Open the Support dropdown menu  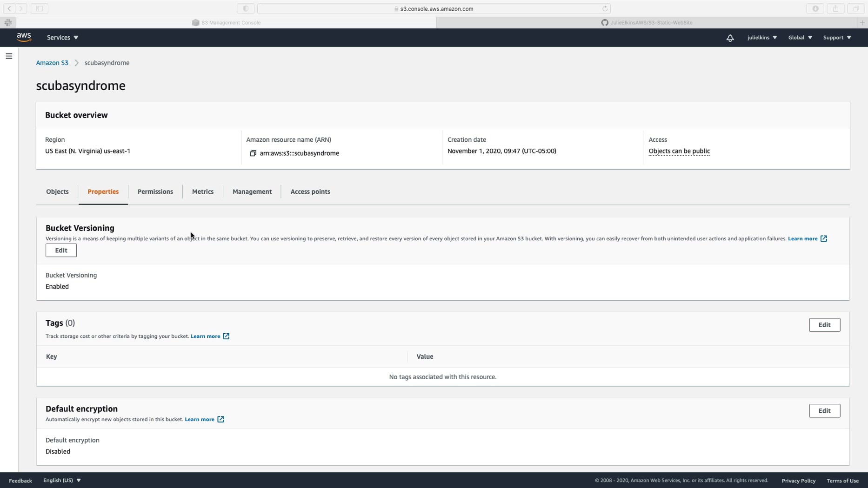coord(837,38)
